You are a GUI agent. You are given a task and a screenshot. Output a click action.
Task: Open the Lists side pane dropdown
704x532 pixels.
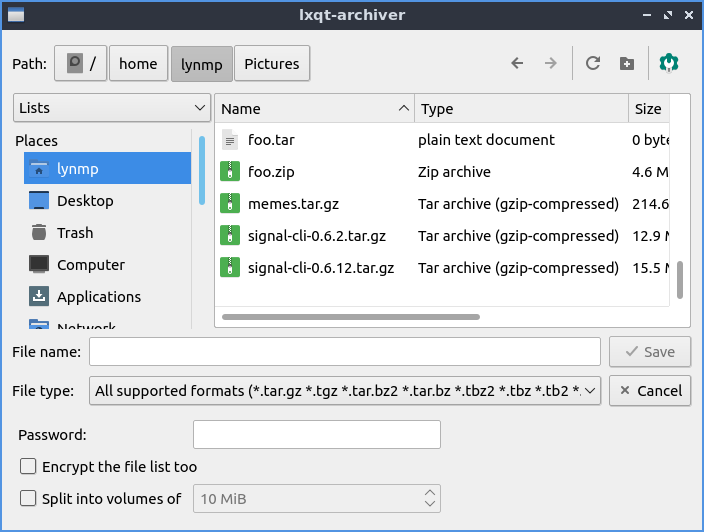(x=110, y=108)
